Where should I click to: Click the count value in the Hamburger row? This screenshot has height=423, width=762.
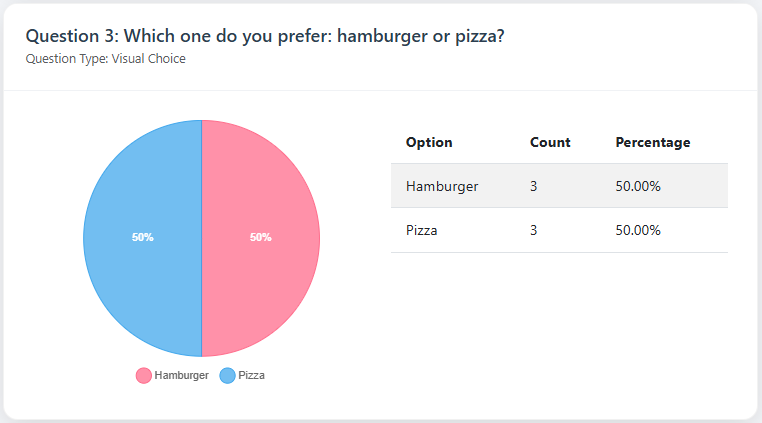534,186
